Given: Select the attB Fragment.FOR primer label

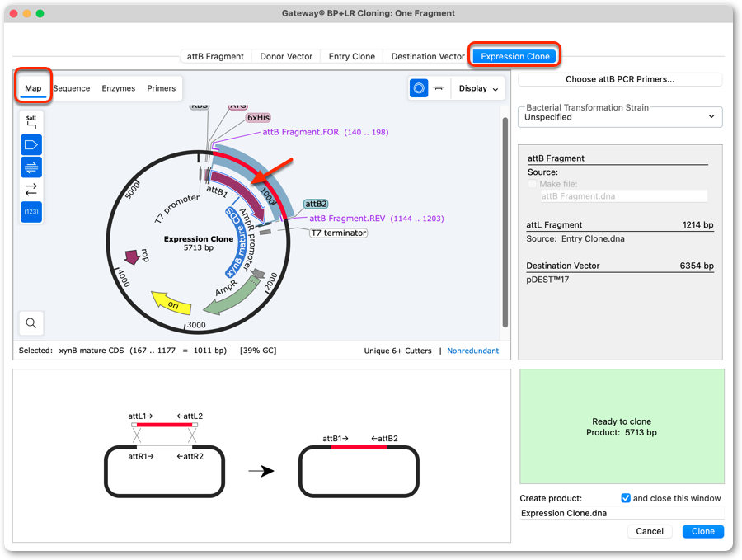Looking at the screenshot, I should [x=326, y=132].
